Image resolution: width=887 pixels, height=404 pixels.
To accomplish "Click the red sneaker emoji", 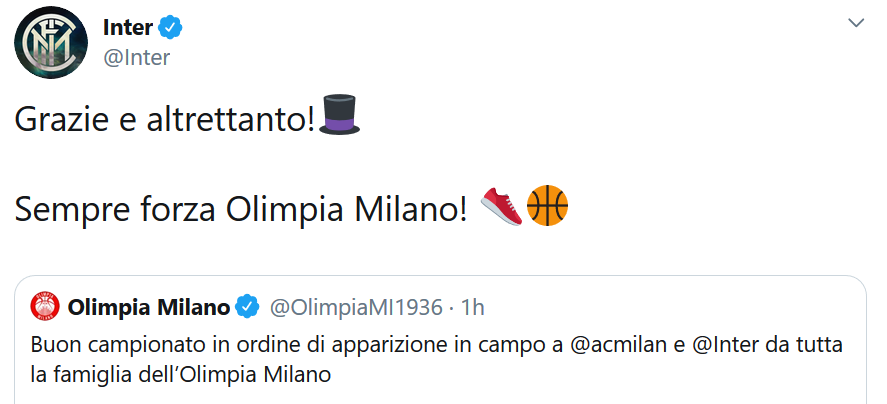I will 501,206.
